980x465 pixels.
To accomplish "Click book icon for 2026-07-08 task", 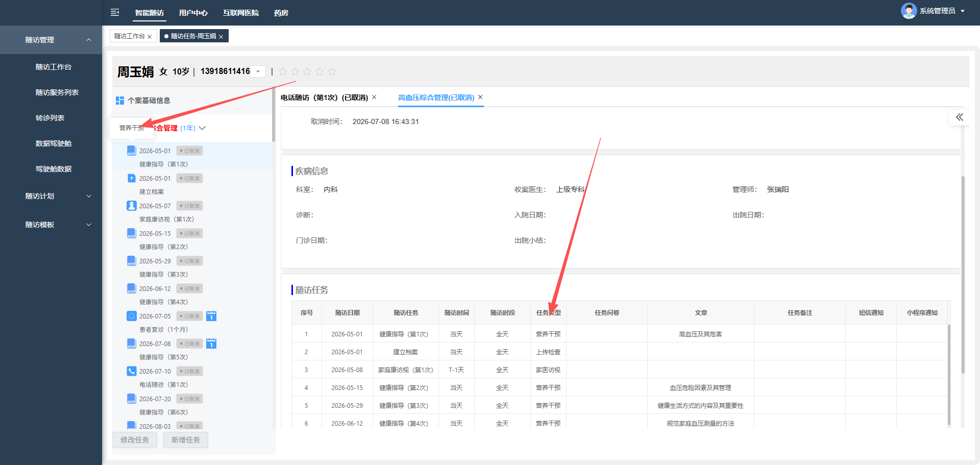I will coord(132,344).
